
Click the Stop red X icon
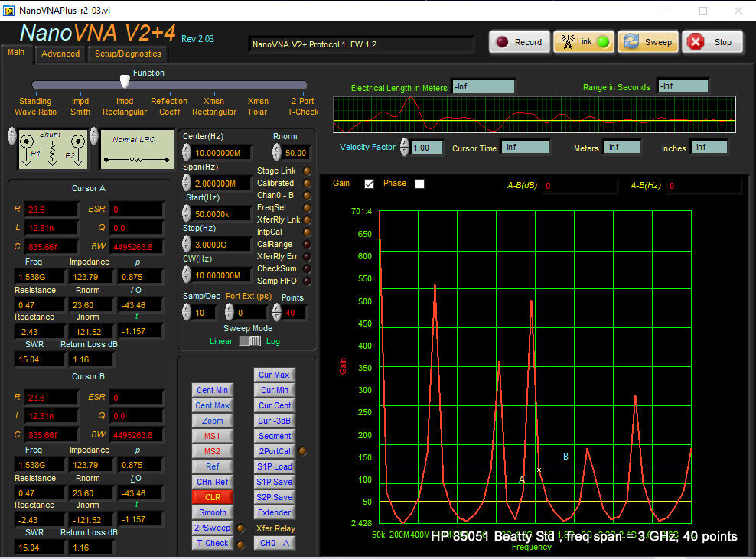[x=696, y=42]
